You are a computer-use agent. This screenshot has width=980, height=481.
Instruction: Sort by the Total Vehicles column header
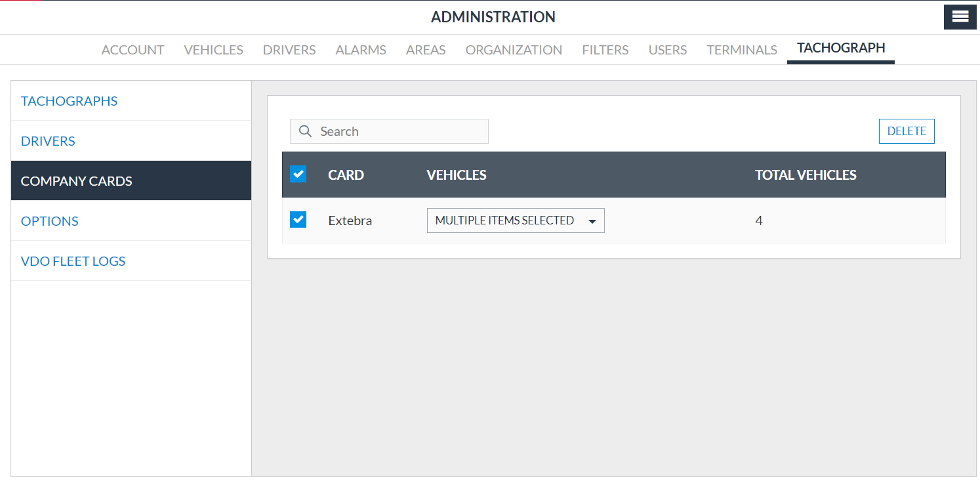[806, 175]
